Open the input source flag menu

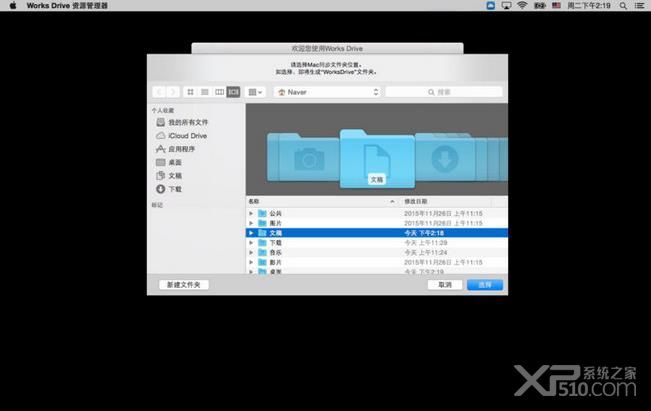coord(556,5)
